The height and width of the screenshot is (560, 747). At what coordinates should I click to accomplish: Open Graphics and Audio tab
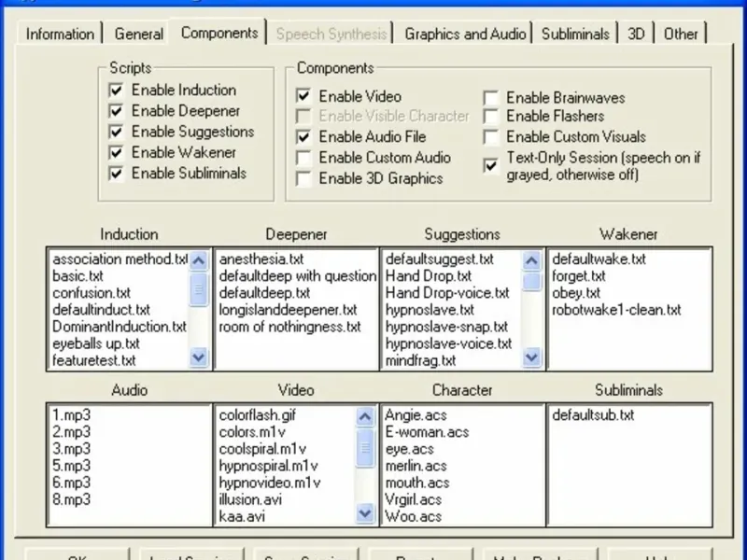pos(465,34)
